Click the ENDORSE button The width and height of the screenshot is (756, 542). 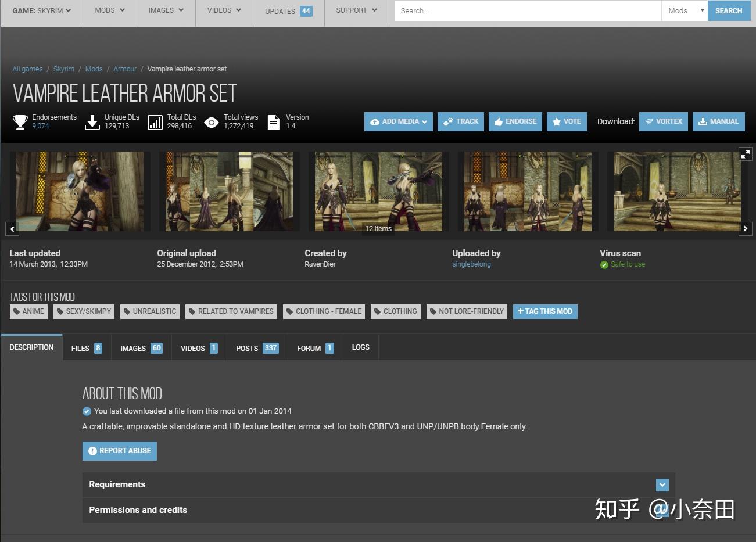coord(515,121)
